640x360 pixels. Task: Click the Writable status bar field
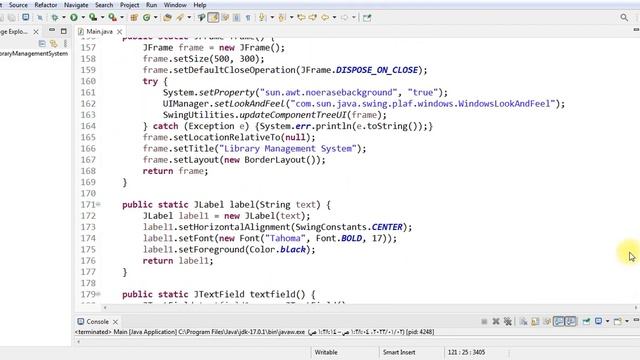click(326, 352)
